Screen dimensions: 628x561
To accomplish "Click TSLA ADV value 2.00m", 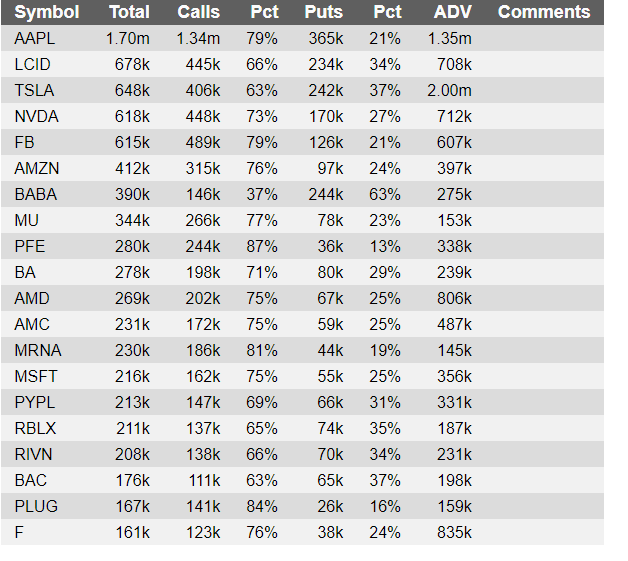I will pos(451,90).
